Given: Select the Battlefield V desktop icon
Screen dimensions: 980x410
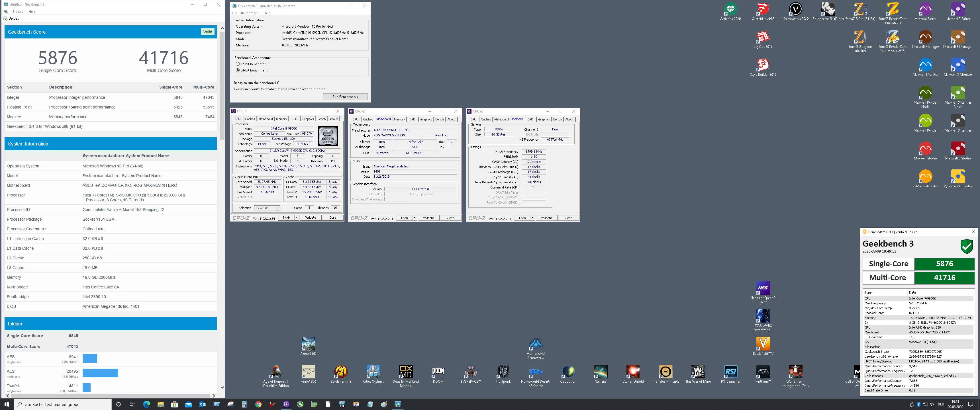Looking at the screenshot, I should point(763,347).
